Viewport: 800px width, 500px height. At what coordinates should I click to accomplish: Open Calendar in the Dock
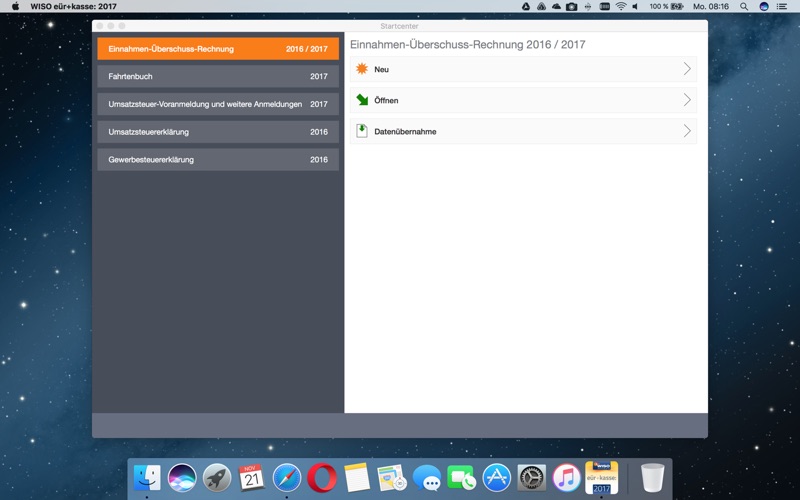pyautogui.click(x=252, y=478)
